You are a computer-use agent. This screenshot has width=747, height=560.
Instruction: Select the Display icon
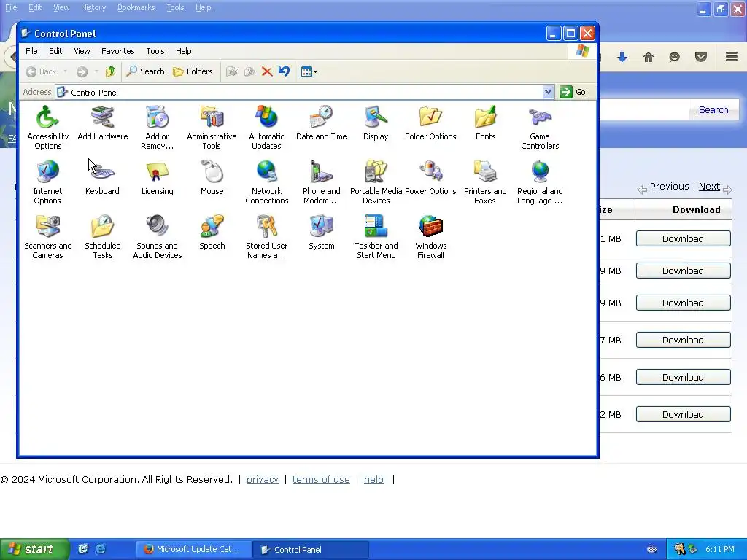point(376,122)
